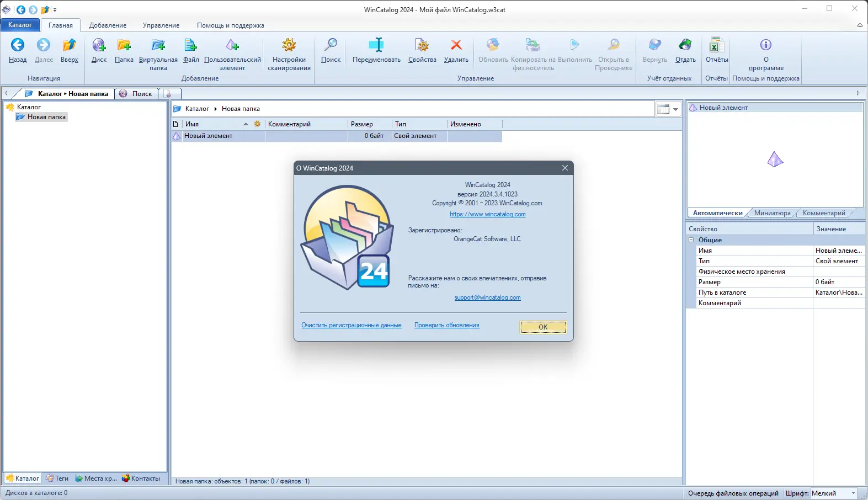Click Очистить регистрационные данные link
Viewport: 868px width, 500px height.
point(352,325)
